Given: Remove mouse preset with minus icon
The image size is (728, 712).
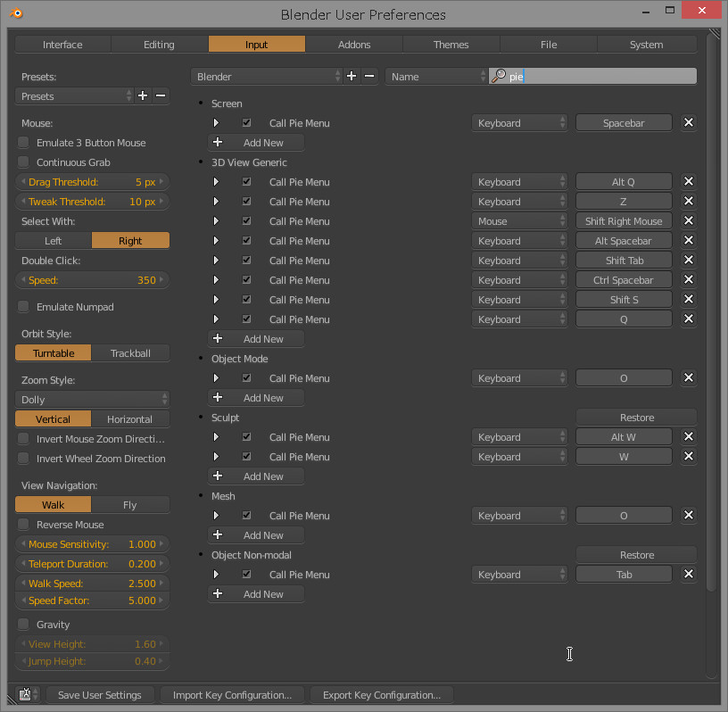Looking at the screenshot, I should [161, 95].
